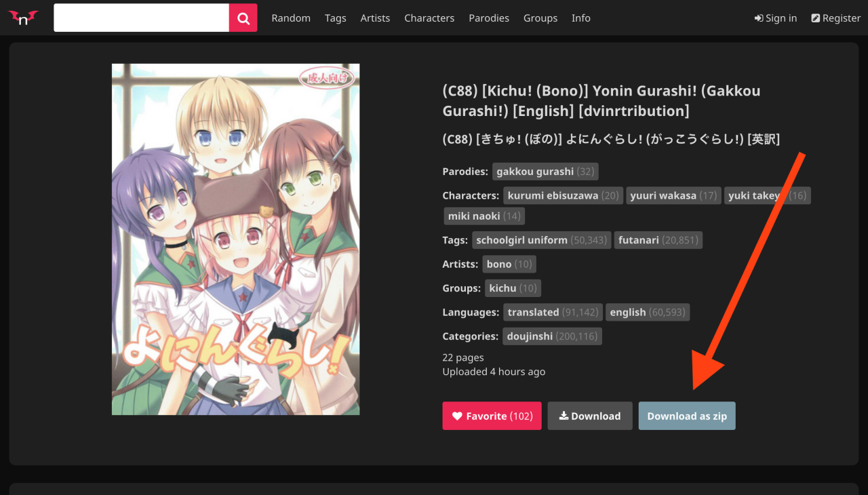
Task: Select the kurumi ebisuzawa character tag
Action: (563, 195)
